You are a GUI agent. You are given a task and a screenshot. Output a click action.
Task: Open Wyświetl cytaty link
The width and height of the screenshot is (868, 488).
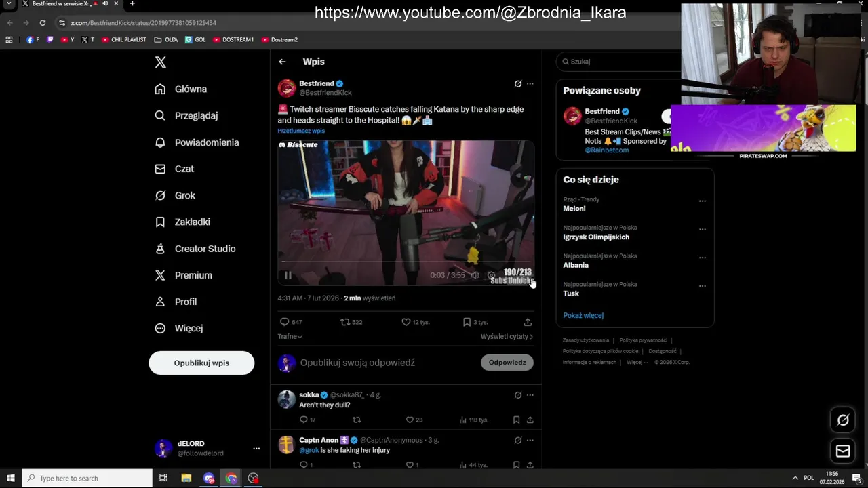click(507, 337)
